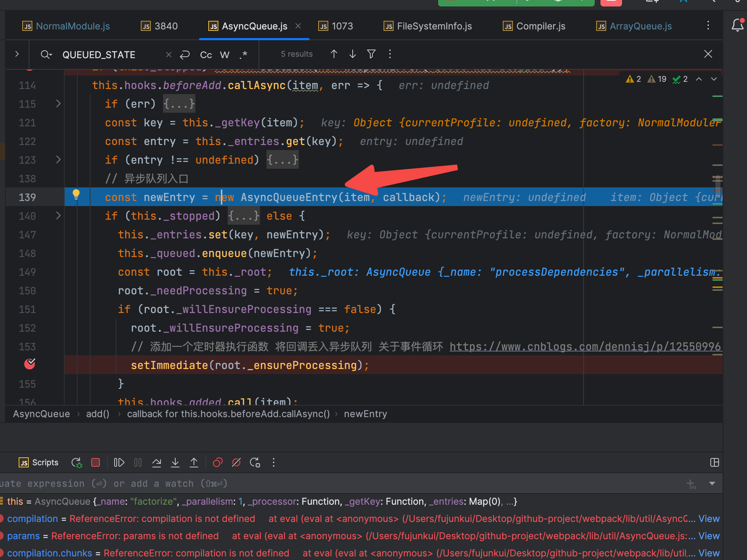Viewport: 747px width, 560px height.
Task: Toggle the breakpoint on the setImmediate line
Action: click(x=30, y=364)
